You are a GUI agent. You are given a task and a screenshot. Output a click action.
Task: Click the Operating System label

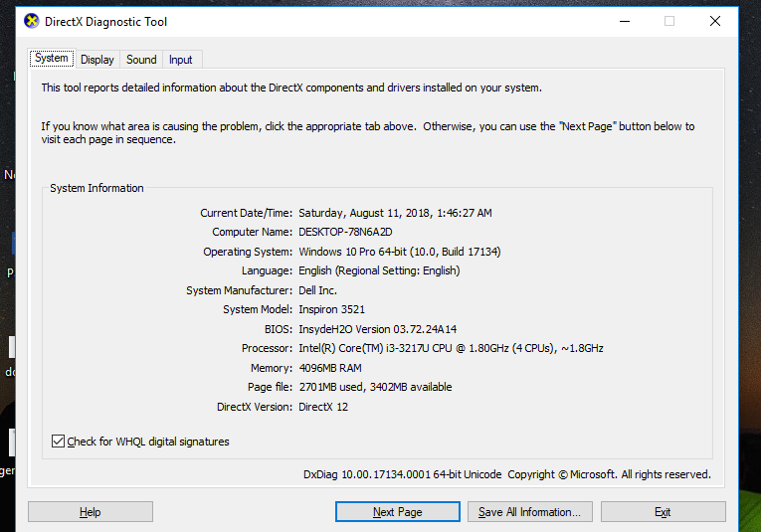(x=248, y=252)
